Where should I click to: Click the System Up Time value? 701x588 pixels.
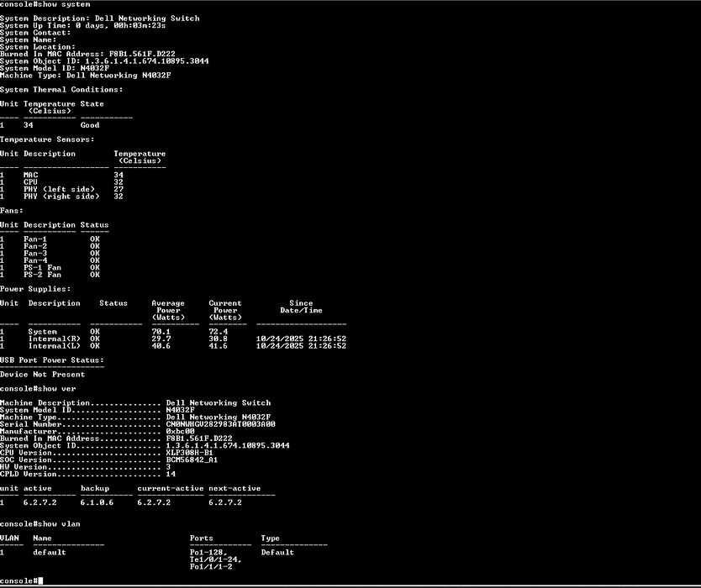(x=121, y=25)
